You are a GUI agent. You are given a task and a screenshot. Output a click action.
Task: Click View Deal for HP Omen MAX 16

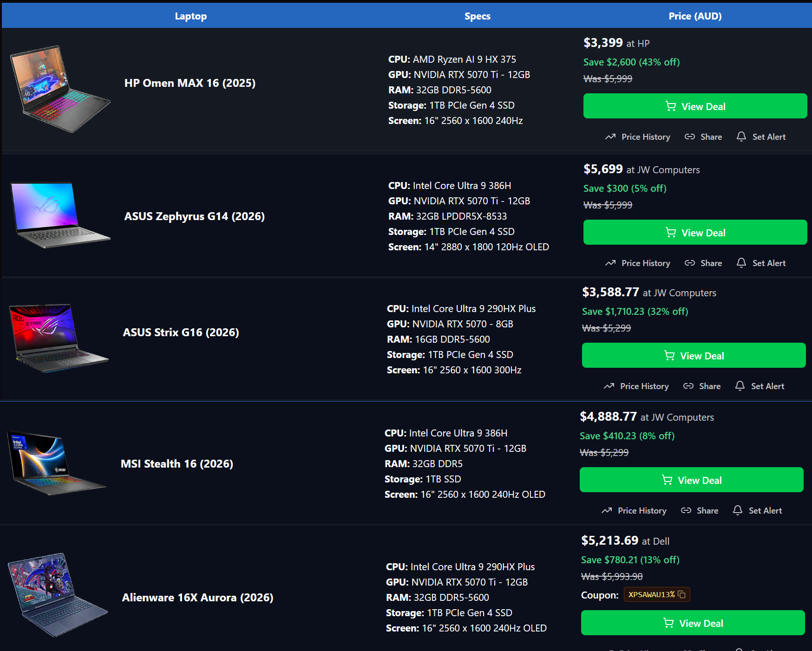(695, 106)
